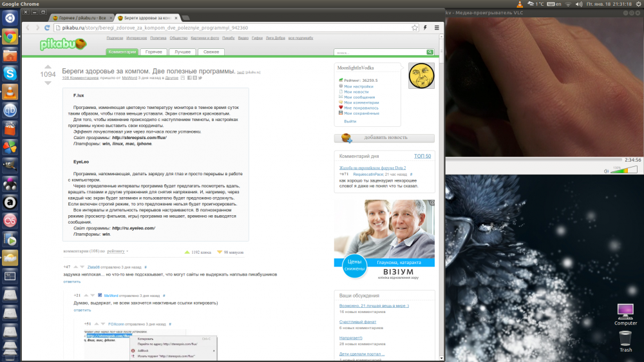This screenshot has height=362, width=644.
Task: Open the Home folder from the dock
Action: (x=10, y=55)
